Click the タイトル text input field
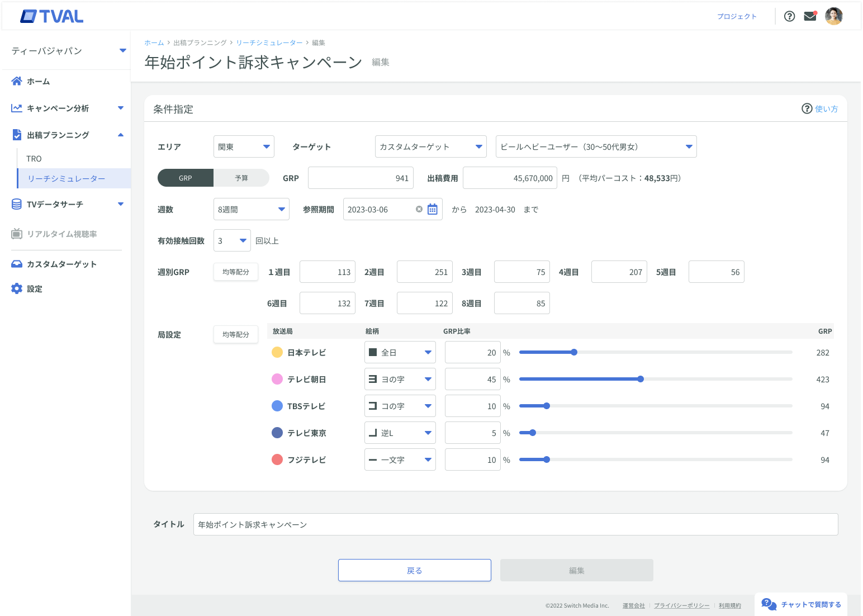The image size is (863, 616). 515,524
